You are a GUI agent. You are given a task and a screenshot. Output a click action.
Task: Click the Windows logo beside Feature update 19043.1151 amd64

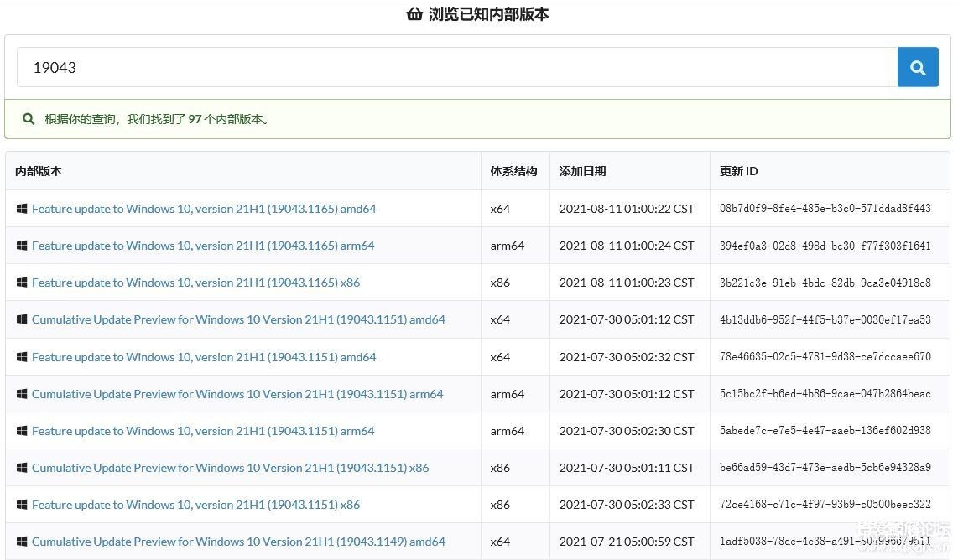coord(21,357)
